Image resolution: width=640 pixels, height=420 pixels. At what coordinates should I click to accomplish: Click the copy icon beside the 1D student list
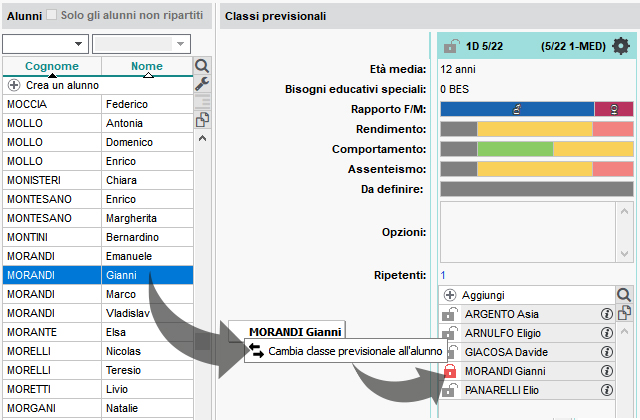coord(624,313)
